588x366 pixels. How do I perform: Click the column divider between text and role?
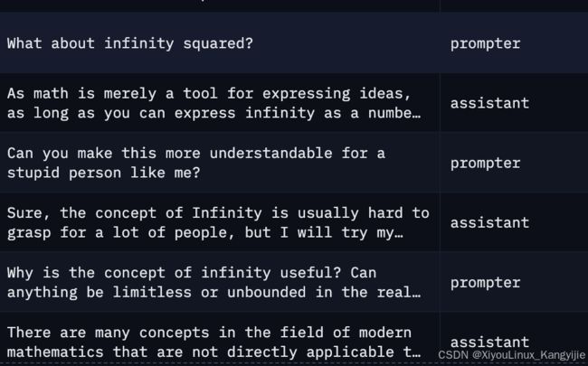point(440,183)
